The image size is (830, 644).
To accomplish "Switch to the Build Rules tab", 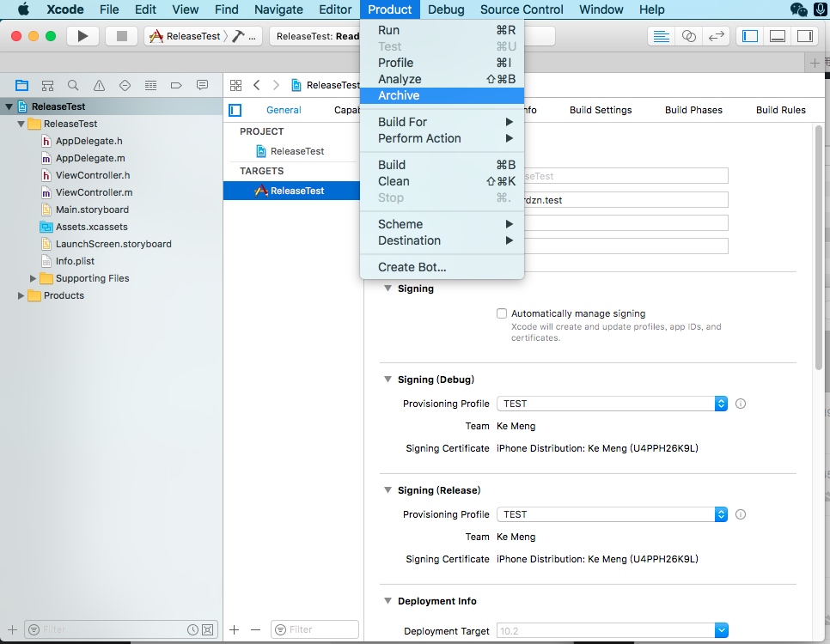I will pos(781,110).
